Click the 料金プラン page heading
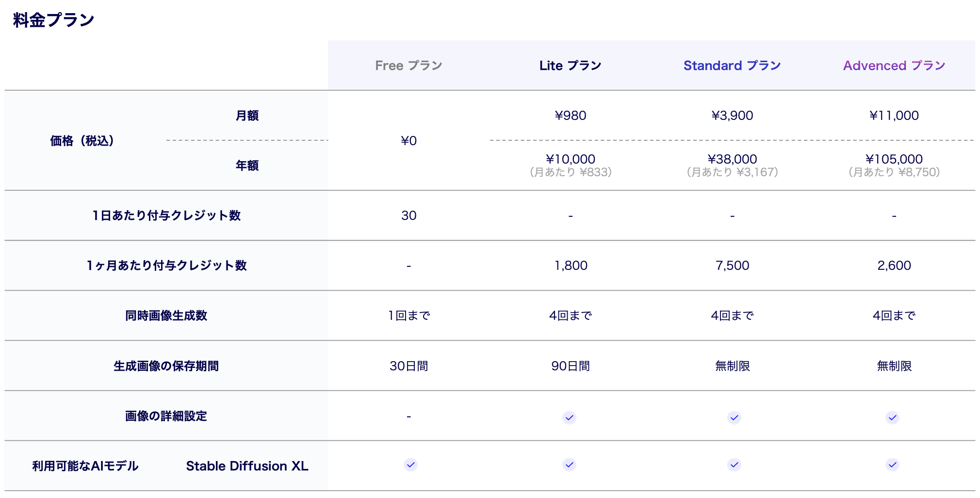Screen dimensions: 980x498 click(53, 20)
